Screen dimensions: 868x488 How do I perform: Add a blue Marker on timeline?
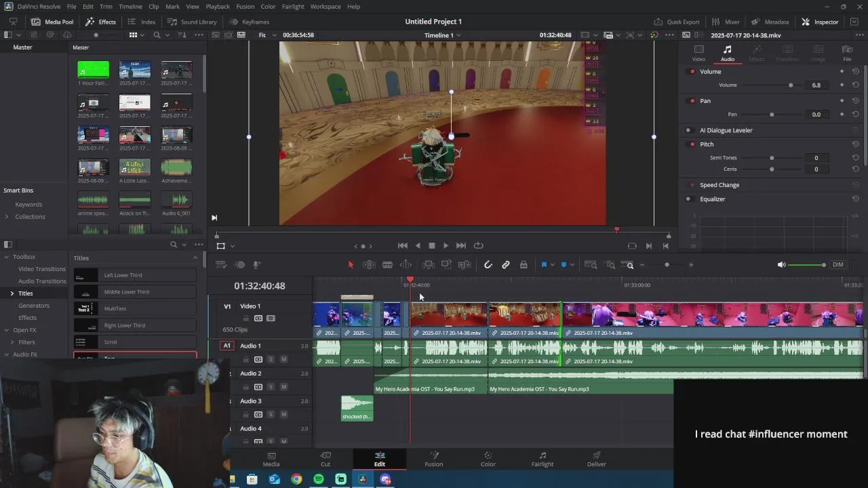(564, 265)
